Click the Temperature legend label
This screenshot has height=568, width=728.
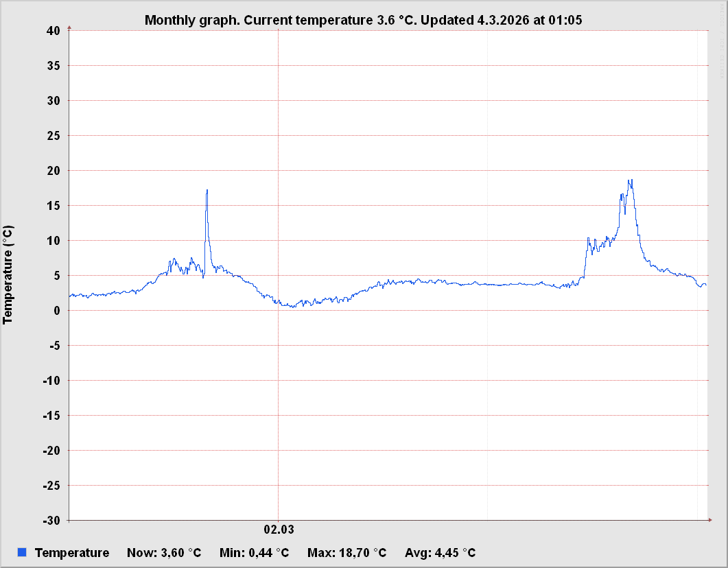tap(71, 553)
